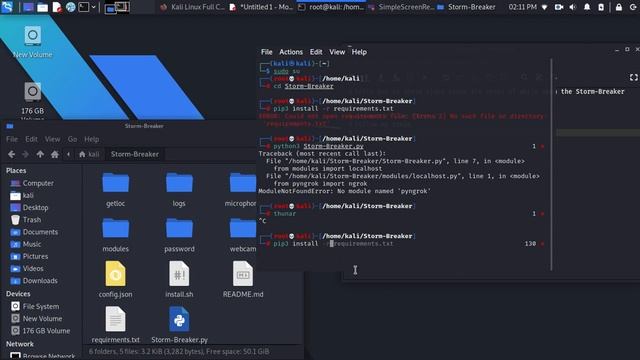The image size is (640, 360).
Task: Select the password folder
Action: [x=179, y=235]
